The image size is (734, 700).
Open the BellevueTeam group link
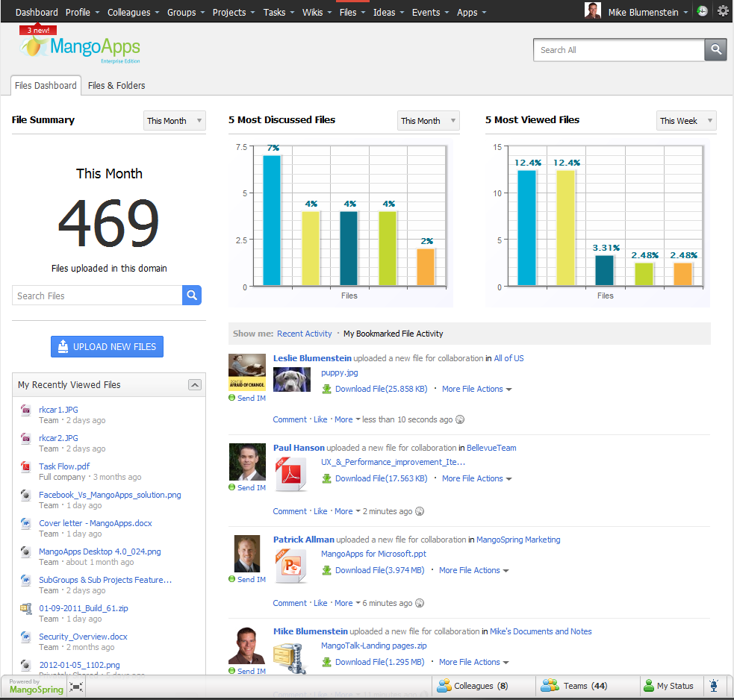click(491, 448)
